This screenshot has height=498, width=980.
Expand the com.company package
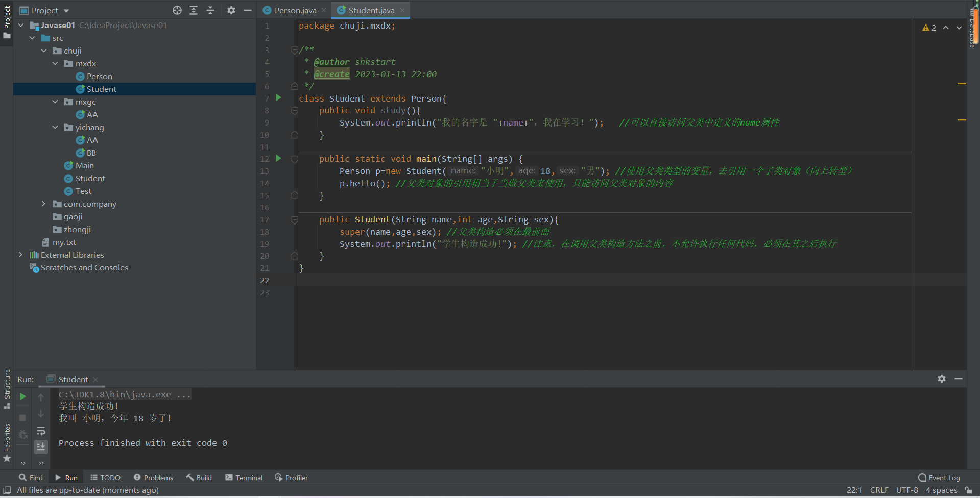(44, 204)
